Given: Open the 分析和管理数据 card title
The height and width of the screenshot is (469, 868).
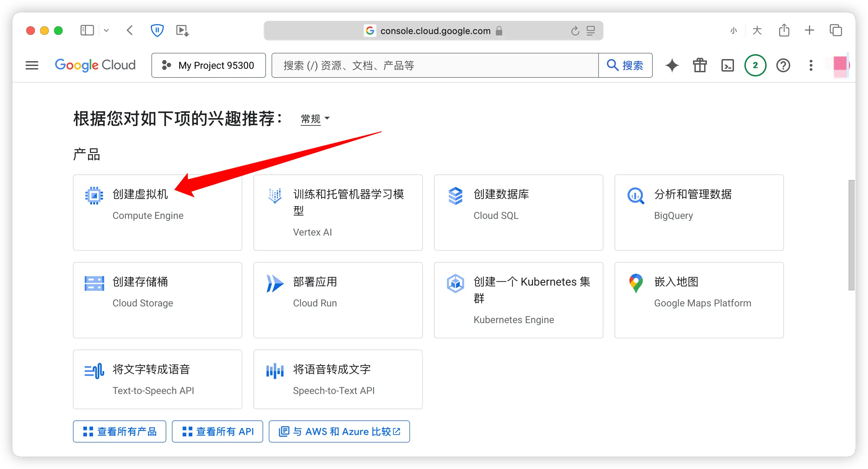Looking at the screenshot, I should [x=693, y=194].
